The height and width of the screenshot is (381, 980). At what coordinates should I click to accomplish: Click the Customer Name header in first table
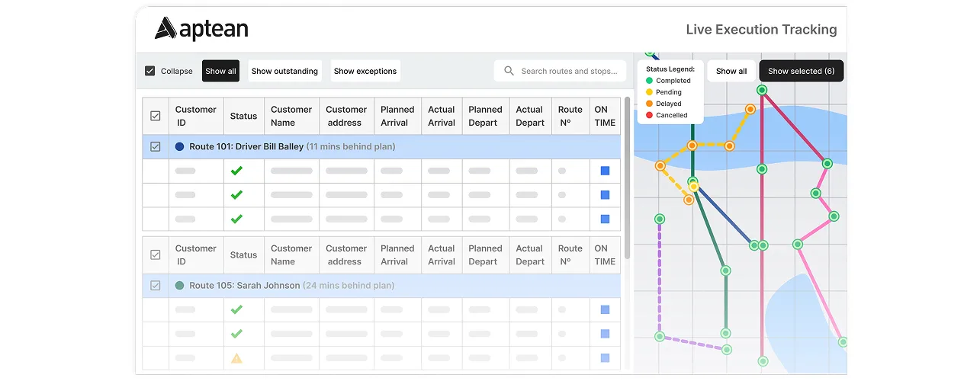pos(291,116)
